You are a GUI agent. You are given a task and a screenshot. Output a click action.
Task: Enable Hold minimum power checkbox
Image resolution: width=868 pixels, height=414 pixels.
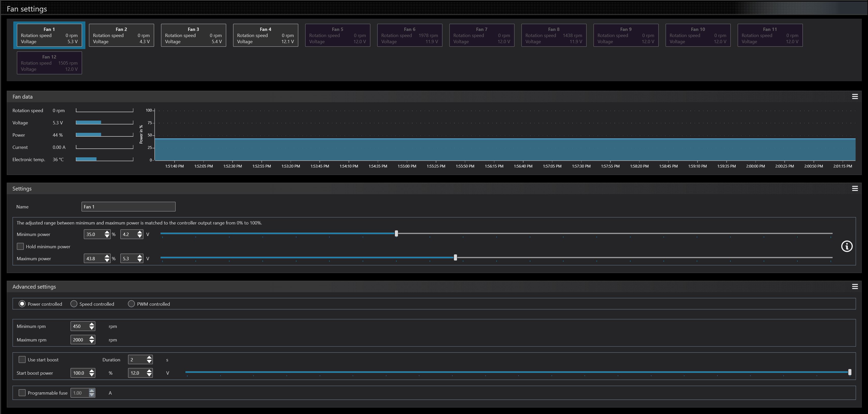20,246
